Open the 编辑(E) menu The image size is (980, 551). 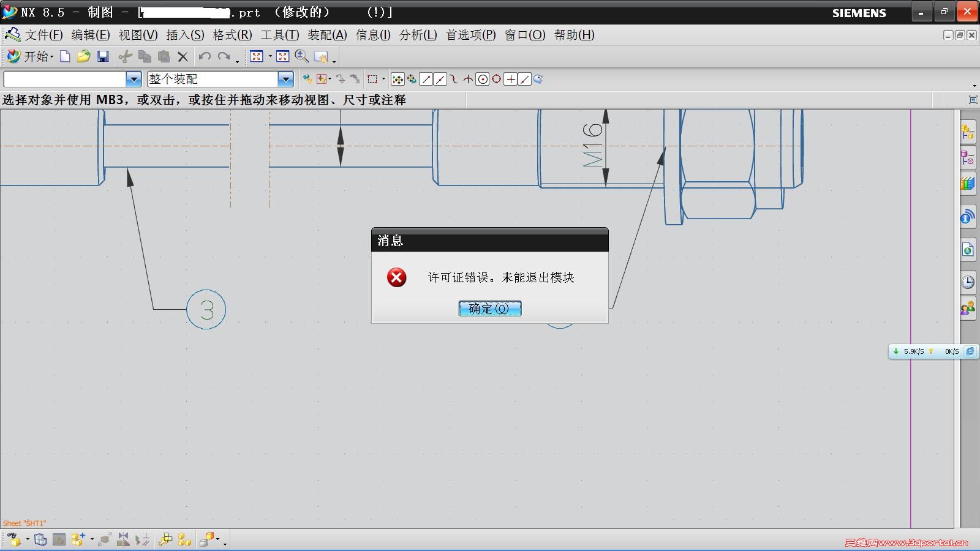tap(91, 35)
